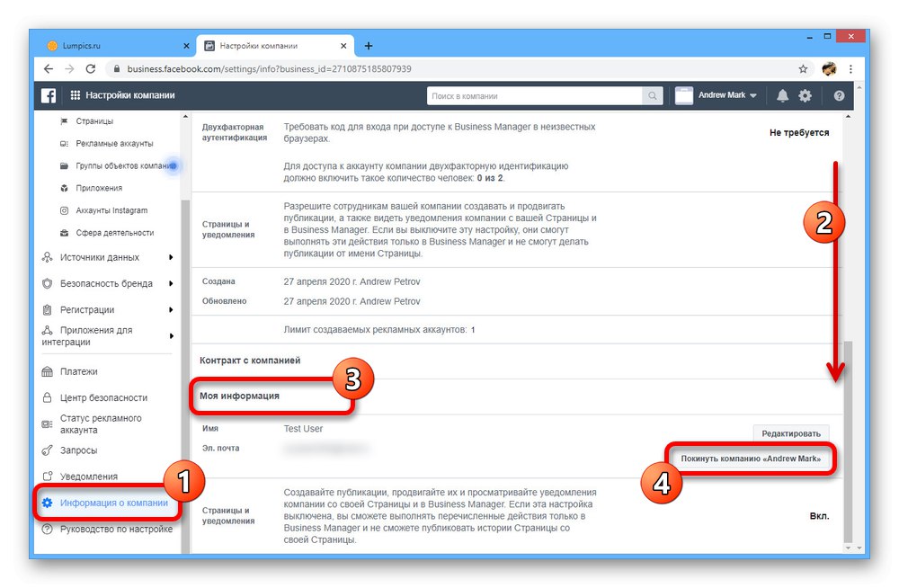
Task: Click the Редактировать button
Action: pos(790,433)
